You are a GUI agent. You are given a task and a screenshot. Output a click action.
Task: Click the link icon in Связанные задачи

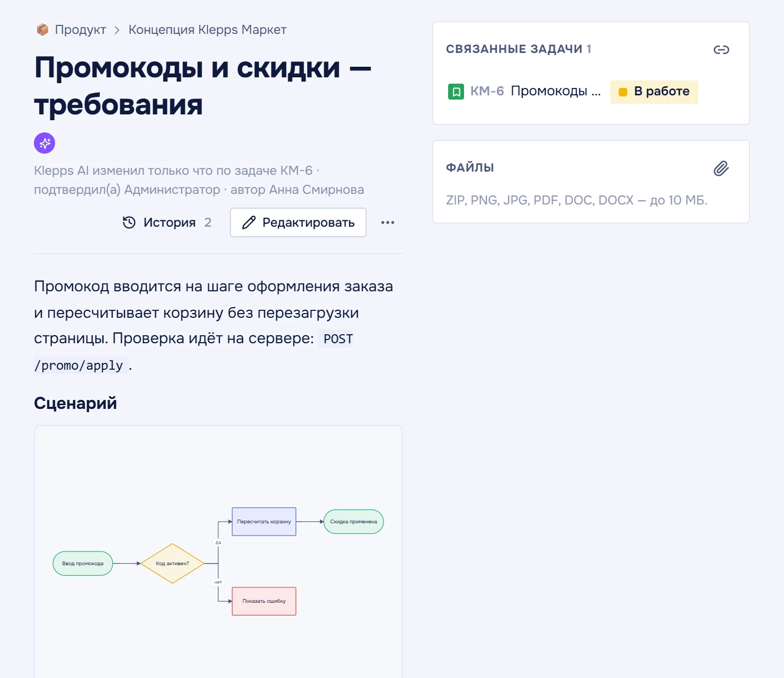721,50
